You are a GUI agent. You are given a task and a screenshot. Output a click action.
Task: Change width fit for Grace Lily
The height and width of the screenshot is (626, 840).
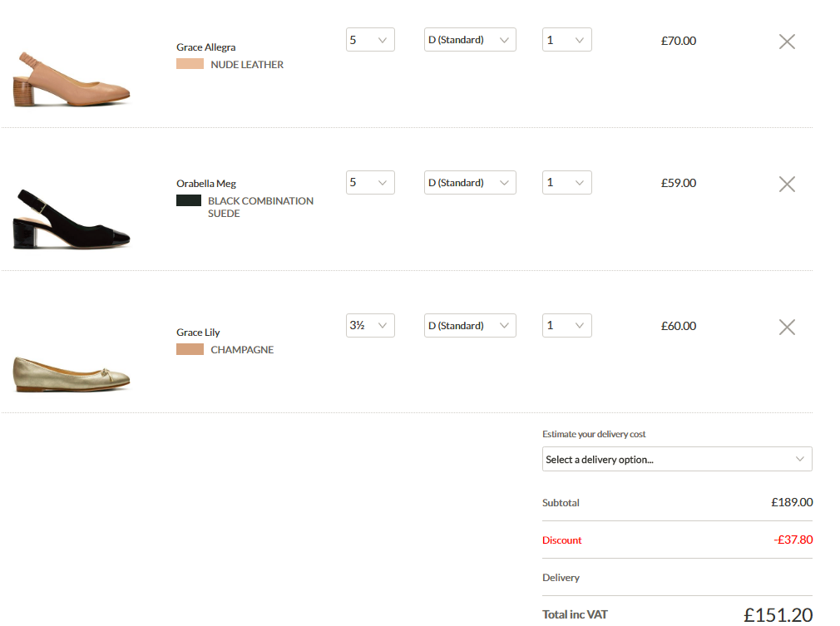(x=470, y=326)
